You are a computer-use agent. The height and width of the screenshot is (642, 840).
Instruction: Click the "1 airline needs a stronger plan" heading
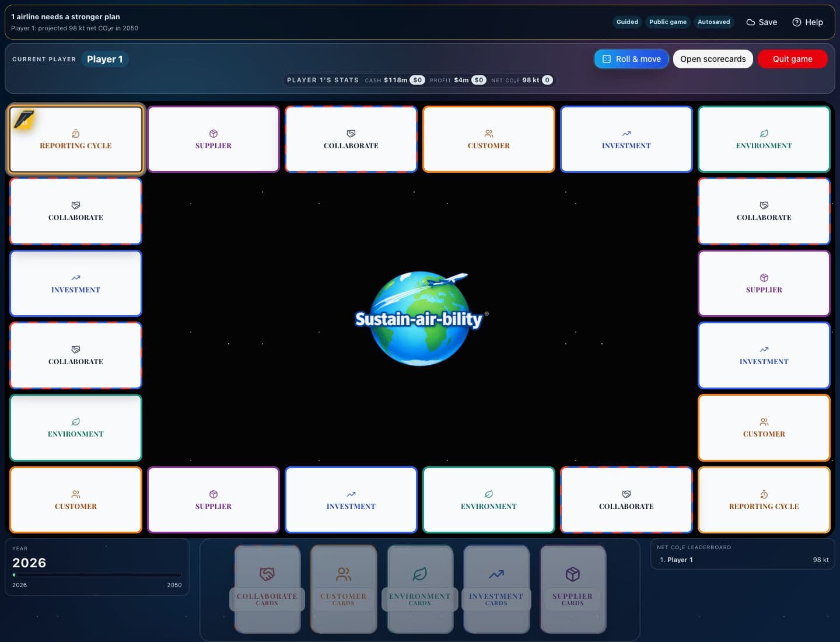tap(65, 17)
